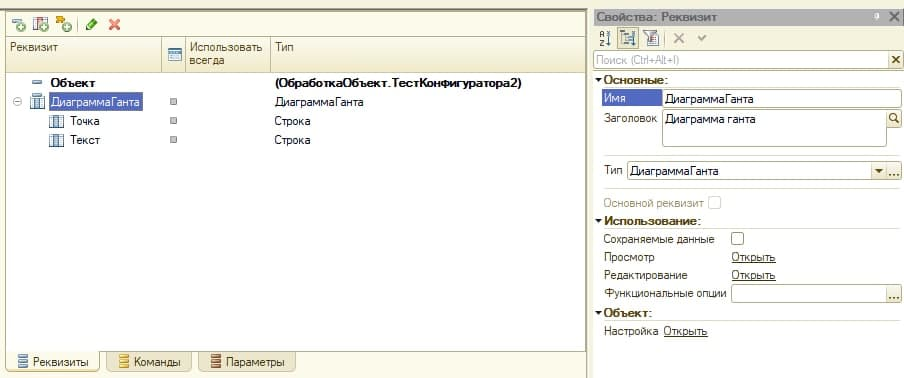The image size is (904, 378).
Task: Switch to the Параметры tab
Action: [x=247, y=362]
